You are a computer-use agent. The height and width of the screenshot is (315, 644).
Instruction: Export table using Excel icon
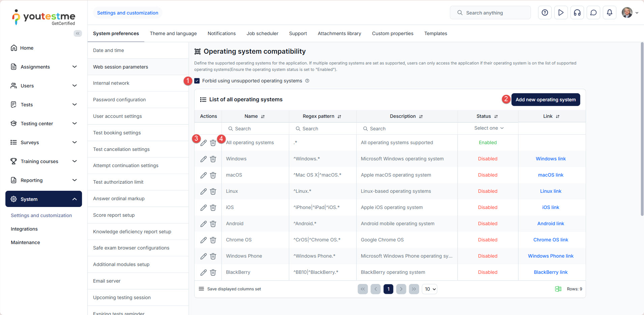558,289
